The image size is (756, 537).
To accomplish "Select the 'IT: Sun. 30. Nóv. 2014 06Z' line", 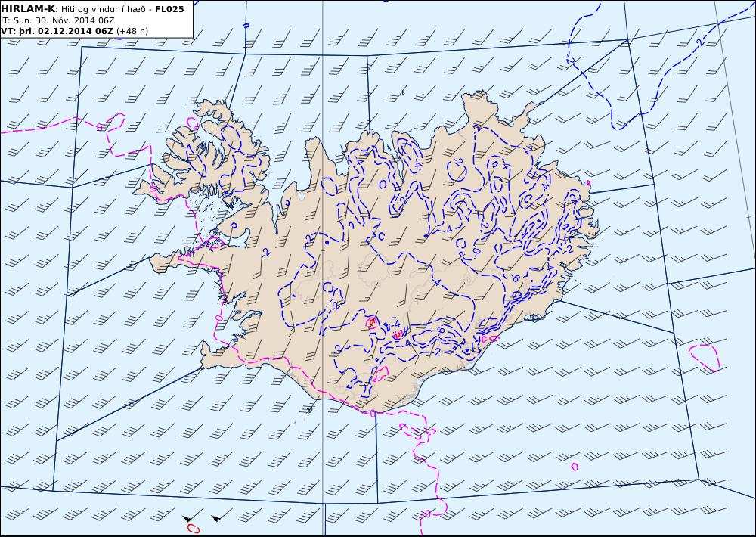I will click(x=58, y=20).
